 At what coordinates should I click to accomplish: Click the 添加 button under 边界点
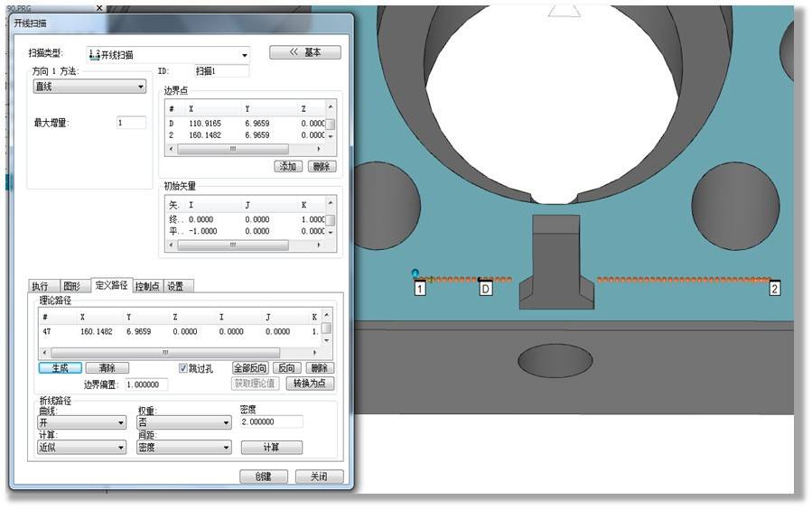click(287, 167)
